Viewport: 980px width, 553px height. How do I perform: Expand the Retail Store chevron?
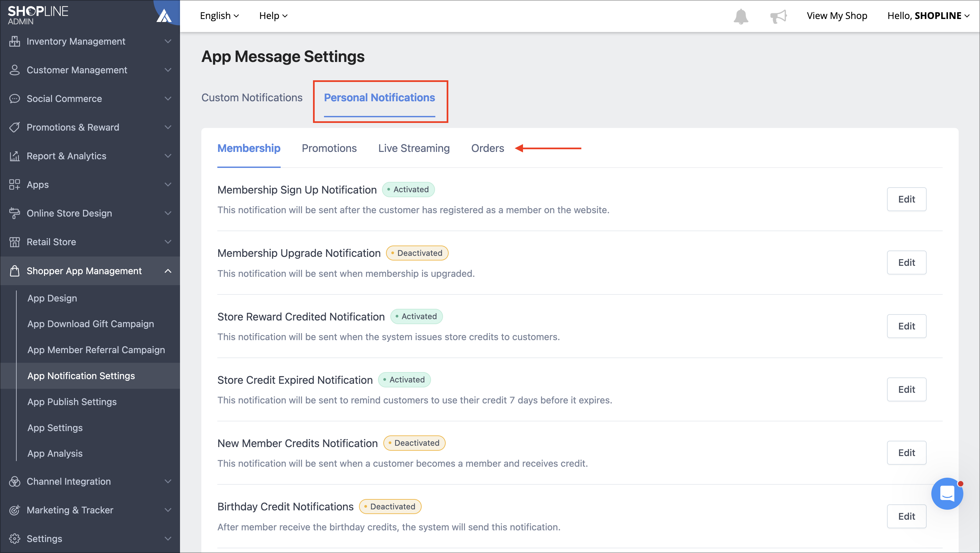pos(168,242)
